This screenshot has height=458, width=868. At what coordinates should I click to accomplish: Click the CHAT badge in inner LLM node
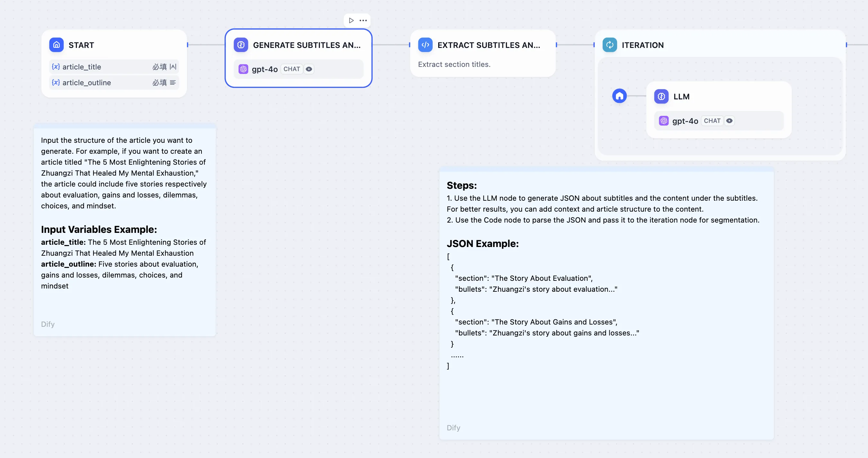712,121
